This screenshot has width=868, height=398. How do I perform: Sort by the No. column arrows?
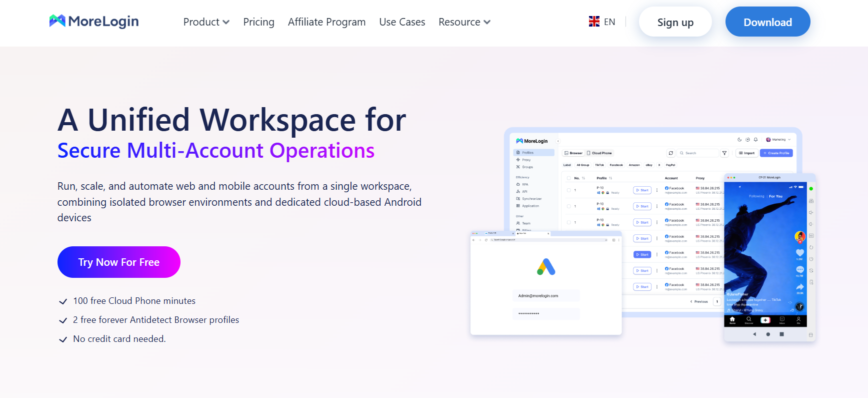tap(583, 178)
